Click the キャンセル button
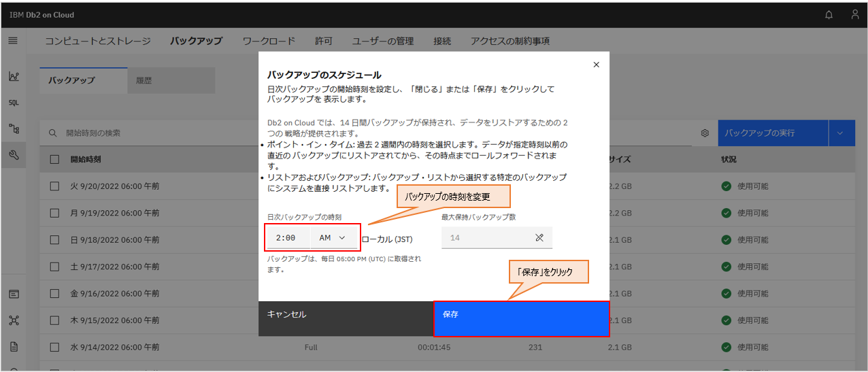868x372 pixels. (346, 319)
